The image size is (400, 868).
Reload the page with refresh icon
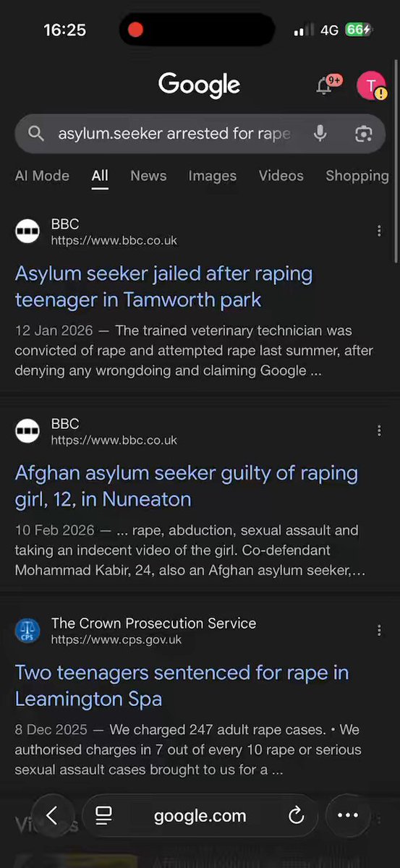[x=296, y=816]
